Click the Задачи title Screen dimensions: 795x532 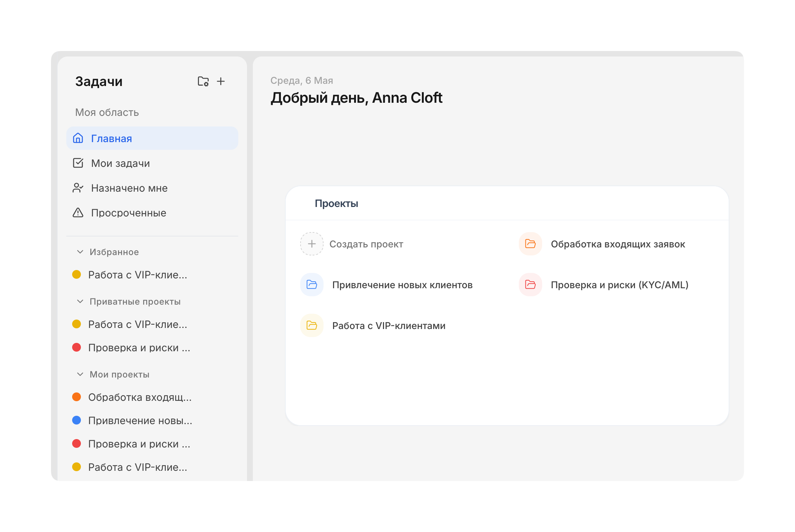99,81
